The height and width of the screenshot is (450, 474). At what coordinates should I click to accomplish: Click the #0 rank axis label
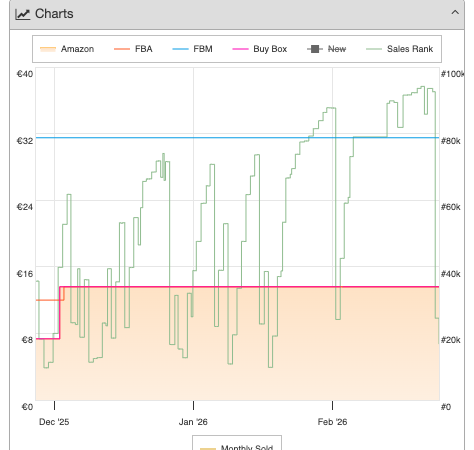(x=446, y=407)
